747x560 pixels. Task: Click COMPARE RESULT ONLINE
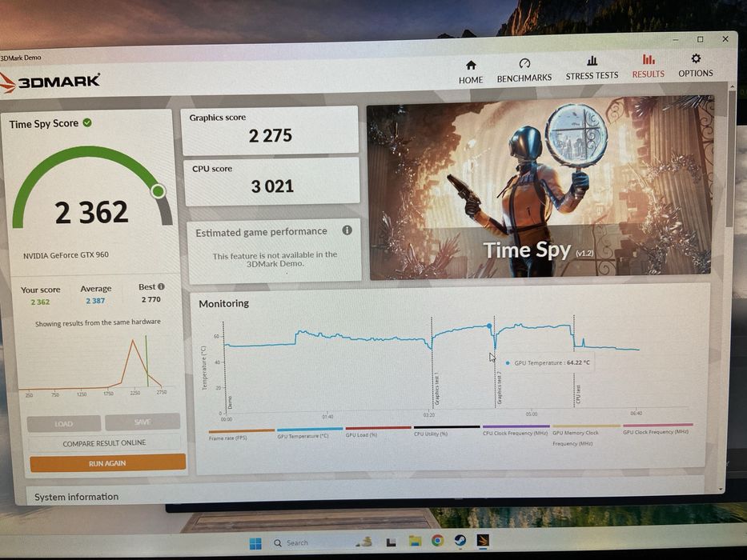pyautogui.click(x=104, y=443)
